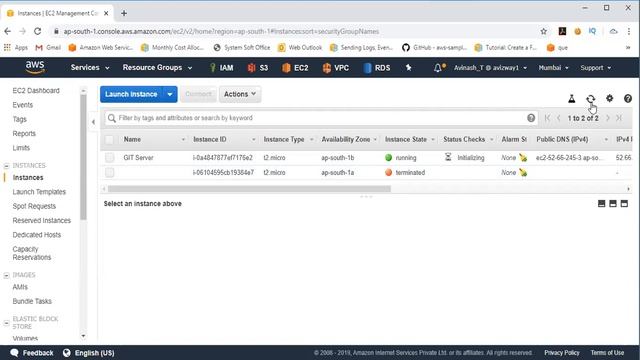Open the Avinash_T account dropdown
This screenshot has width=640, height=360.
(x=490, y=68)
